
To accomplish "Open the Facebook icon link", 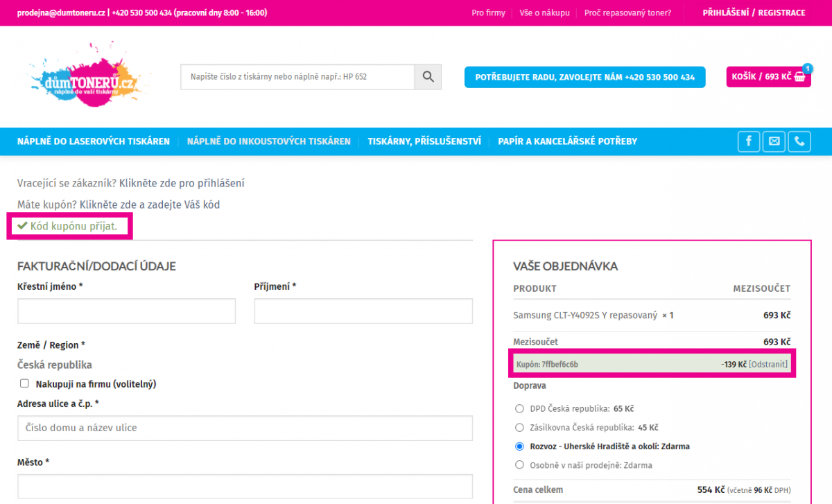I will (x=749, y=141).
